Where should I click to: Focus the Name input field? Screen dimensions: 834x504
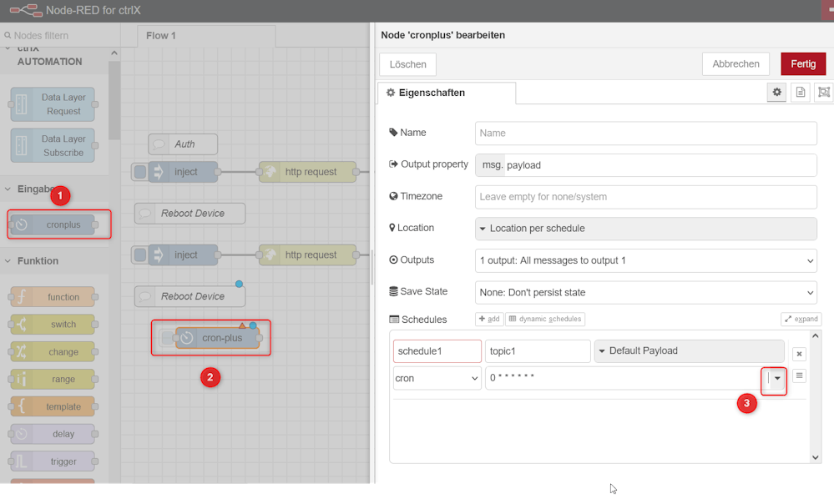coord(645,133)
